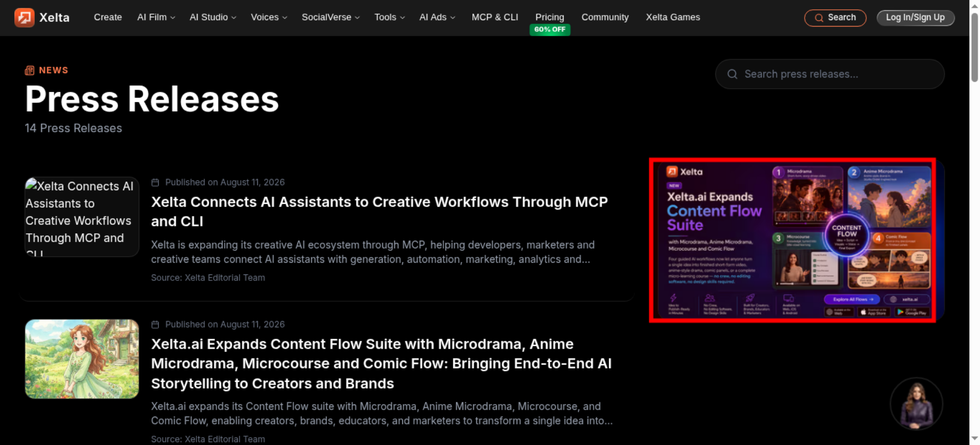The width and height of the screenshot is (980, 445).
Task: Click the Xelta logo icon
Action: pos(24,18)
